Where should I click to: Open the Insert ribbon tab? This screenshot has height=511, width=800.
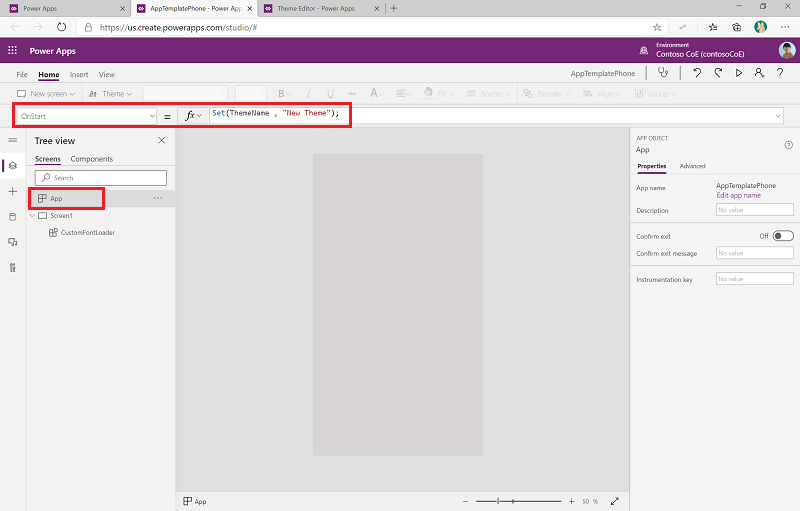pyautogui.click(x=79, y=74)
